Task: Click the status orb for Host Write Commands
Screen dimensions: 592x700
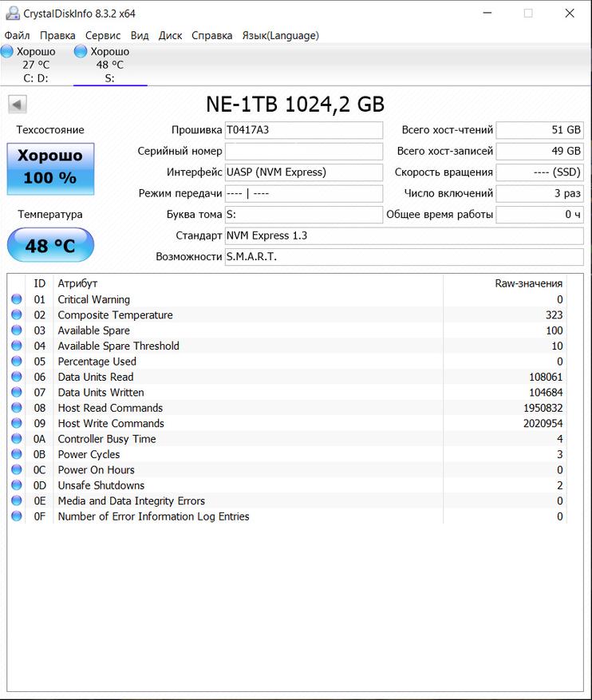Action: (17, 423)
